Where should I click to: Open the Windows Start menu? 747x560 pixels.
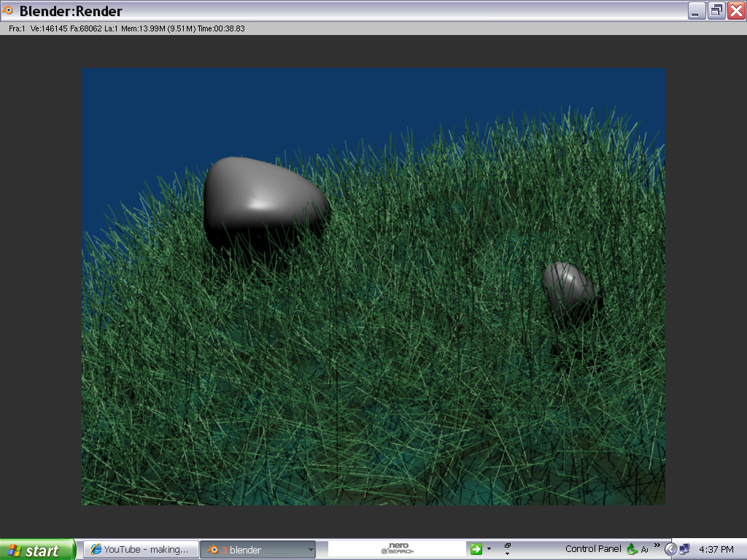(x=36, y=550)
